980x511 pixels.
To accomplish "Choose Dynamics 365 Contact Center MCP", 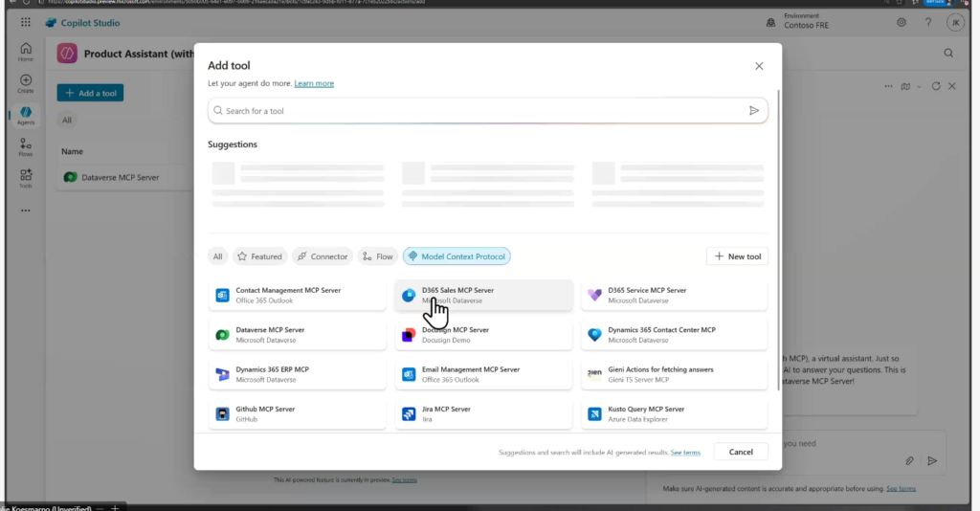I will (674, 335).
